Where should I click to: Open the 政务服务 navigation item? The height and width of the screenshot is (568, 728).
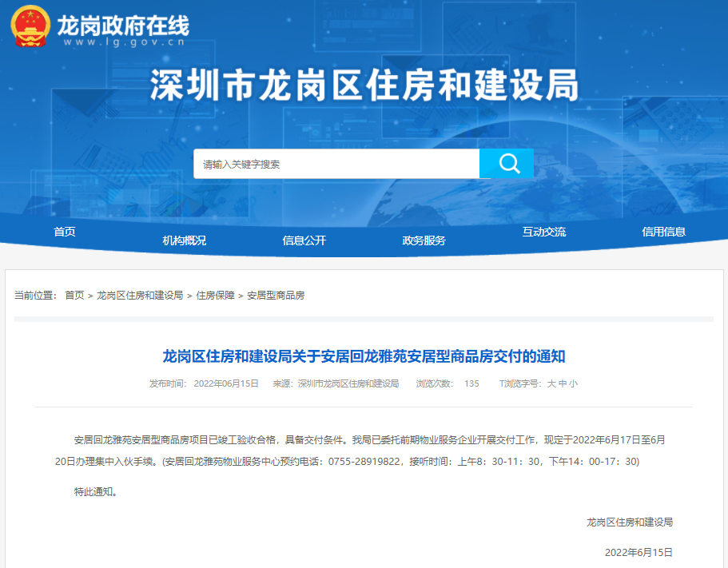[424, 240]
